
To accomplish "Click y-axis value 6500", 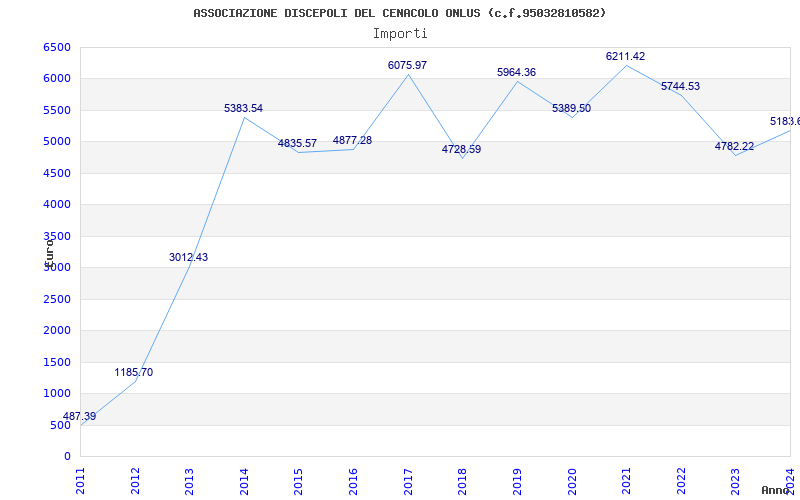I will point(57,47).
